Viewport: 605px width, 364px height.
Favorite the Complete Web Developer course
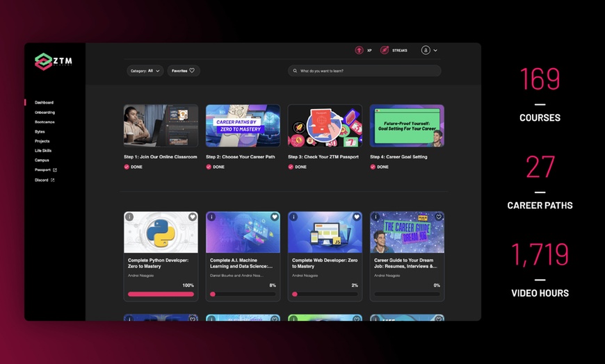click(357, 217)
